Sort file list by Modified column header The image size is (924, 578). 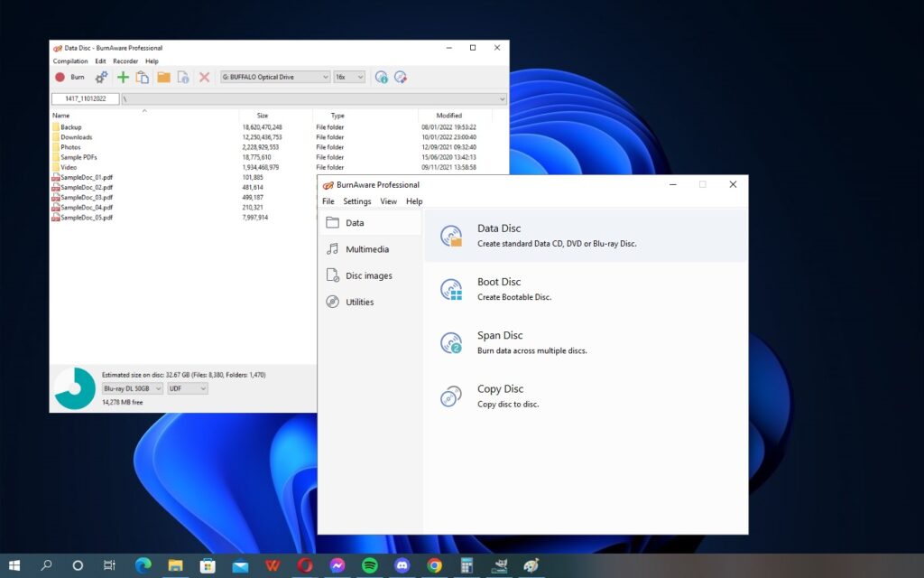[x=455, y=116]
